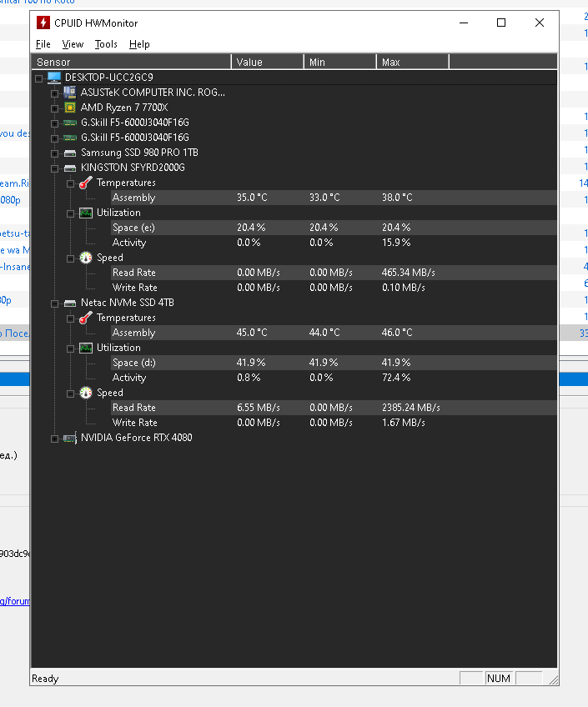Click the 2385.24 MB/s max read value
Screen dimensions: 588x707
tap(411, 408)
